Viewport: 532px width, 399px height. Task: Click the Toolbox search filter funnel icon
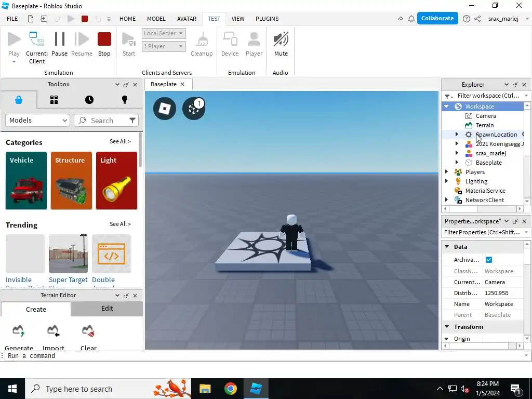tap(132, 121)
